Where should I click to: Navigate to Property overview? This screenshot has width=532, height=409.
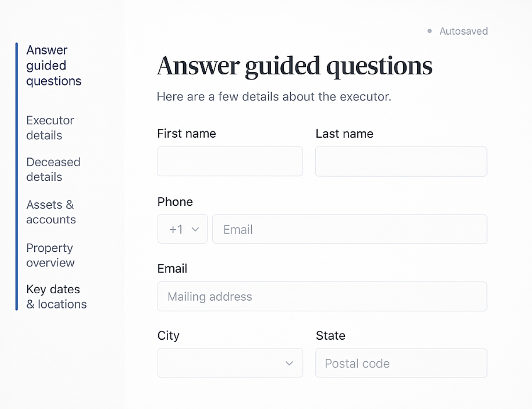click(49, 255)
